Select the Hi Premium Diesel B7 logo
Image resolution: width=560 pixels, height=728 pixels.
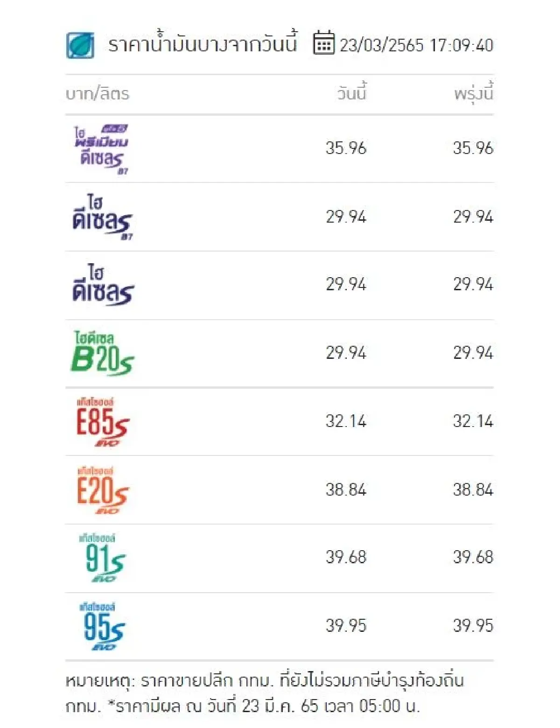101,149
